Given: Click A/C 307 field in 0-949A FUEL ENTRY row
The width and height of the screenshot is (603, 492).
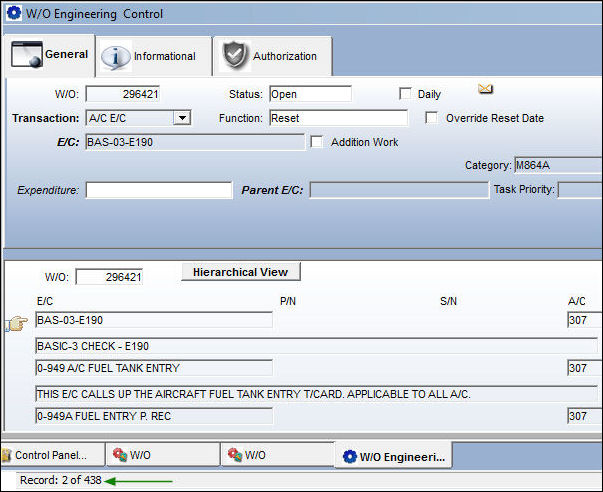Looking at the screenshot, I should click(x=585, y=416).
